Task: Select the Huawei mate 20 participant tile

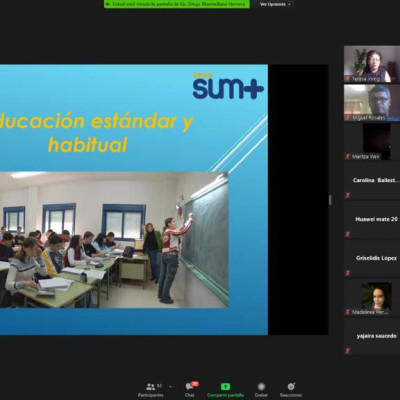Action: coord(372,220)
